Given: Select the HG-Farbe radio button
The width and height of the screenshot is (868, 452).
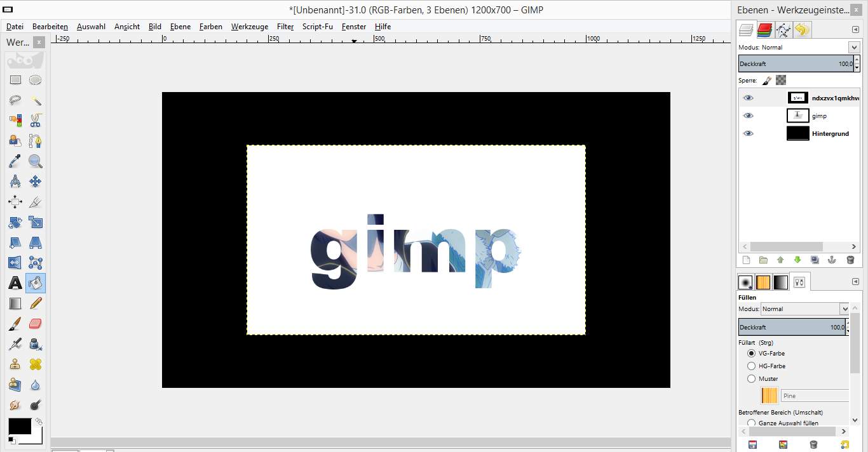Looking at the screenshot, I should (752, 366).
